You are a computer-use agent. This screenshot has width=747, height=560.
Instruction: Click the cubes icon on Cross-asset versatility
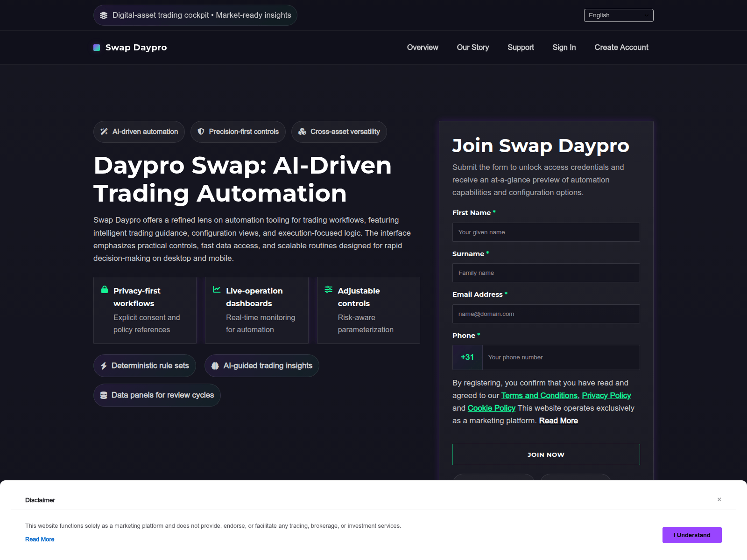tap(302, 132)
